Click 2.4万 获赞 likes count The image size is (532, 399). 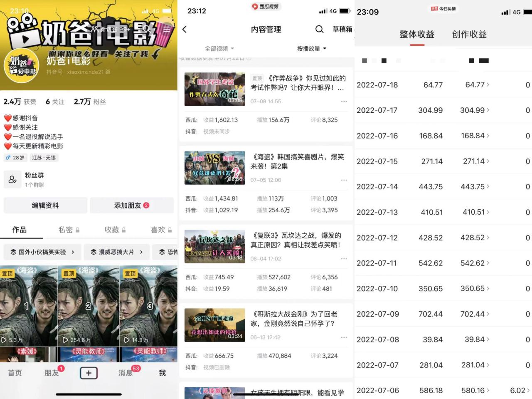point(20,102)
